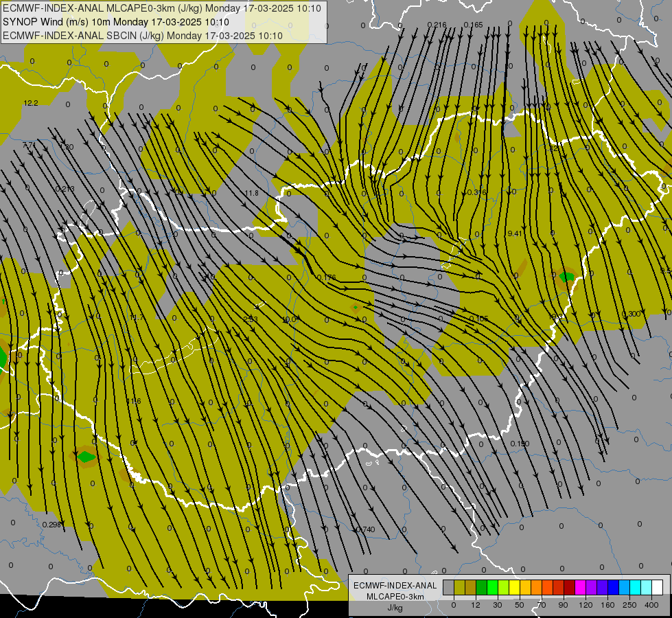Click the legend scale label '250'
Screen dimensions: 672x618
(629, 605)
